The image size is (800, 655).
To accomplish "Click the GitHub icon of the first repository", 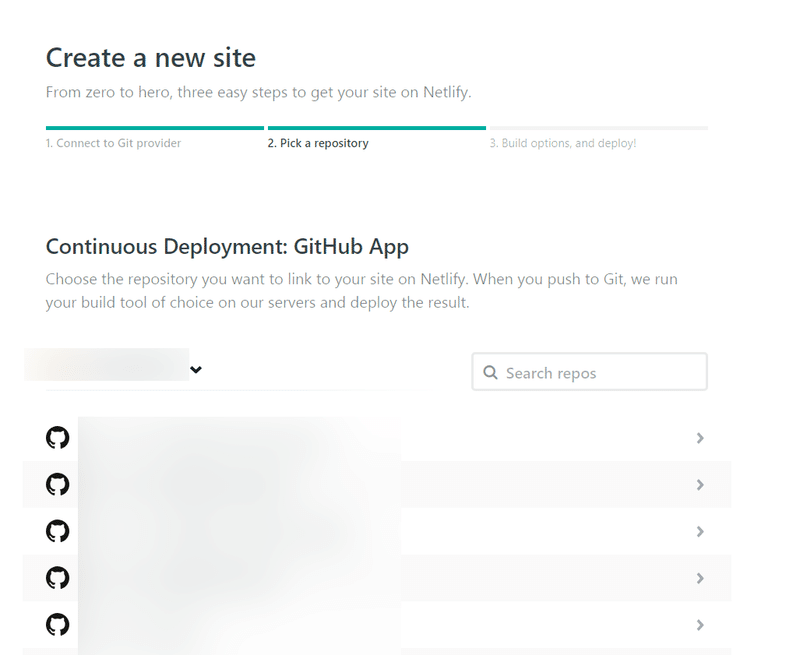I will pos(58,438).
